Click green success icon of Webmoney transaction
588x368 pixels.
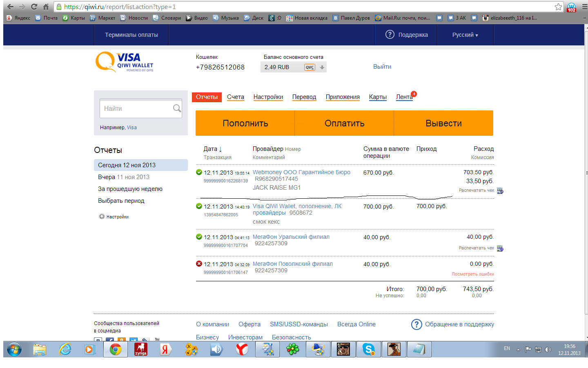tap(199, 172)
